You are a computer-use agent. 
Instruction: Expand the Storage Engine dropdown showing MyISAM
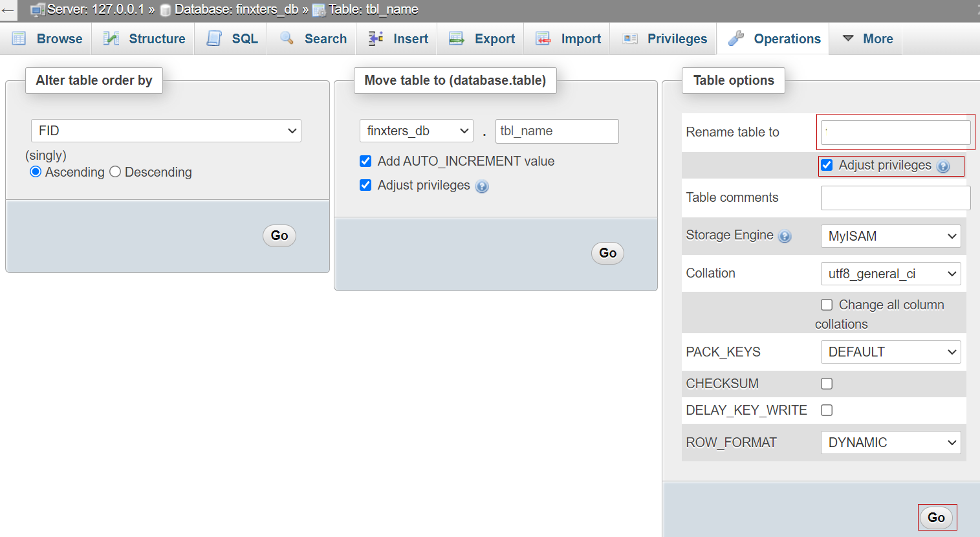[891, 236]
